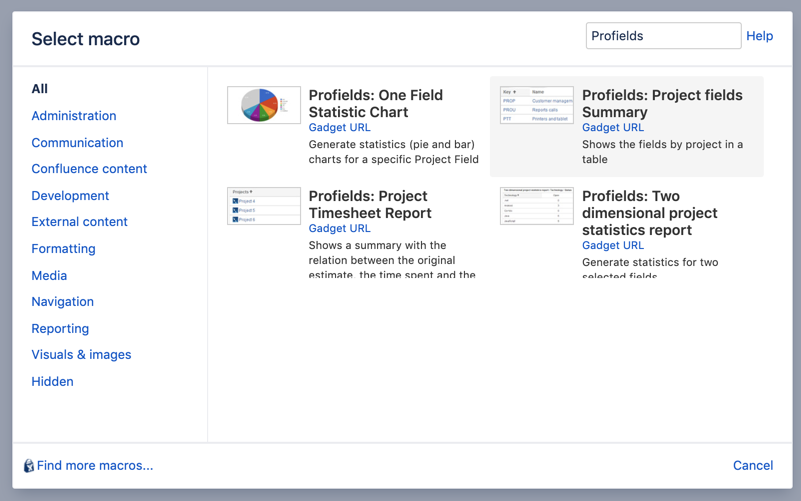Open Gadget URL under Two dimensional report

(x=612, y=246)
